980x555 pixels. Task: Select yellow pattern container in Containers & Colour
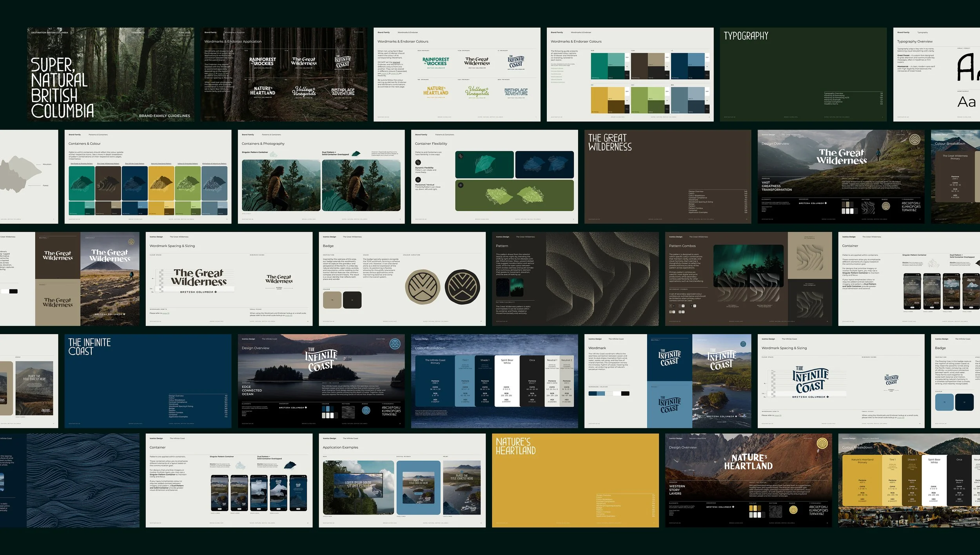(161, 183)
